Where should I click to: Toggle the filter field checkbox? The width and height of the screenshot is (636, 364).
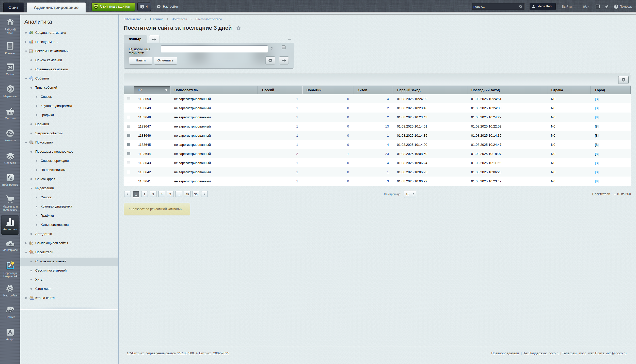coord(283,48)
